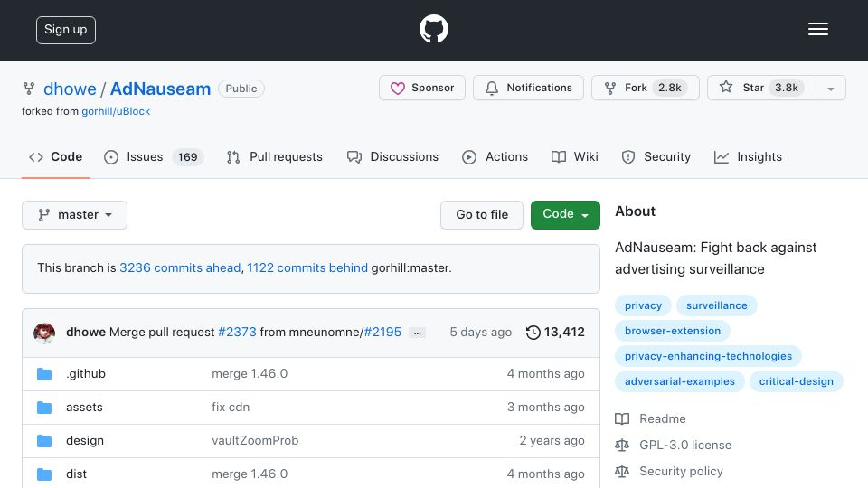The image size is (868, 488).
Task: Click the Sign up button
Action: click(66, 30)
